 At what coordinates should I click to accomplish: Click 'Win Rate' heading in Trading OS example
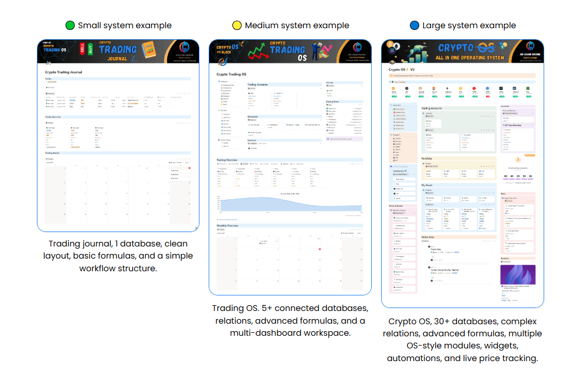click(x=330, y=82)
